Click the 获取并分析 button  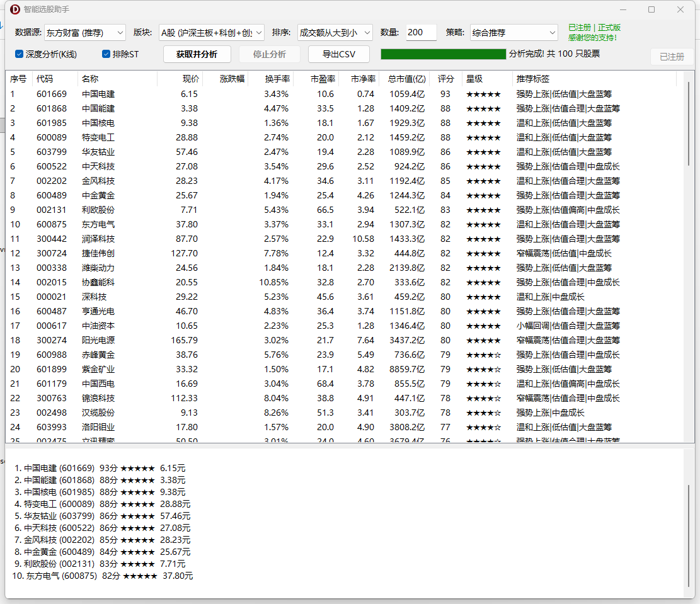click(x=197, y=54)
